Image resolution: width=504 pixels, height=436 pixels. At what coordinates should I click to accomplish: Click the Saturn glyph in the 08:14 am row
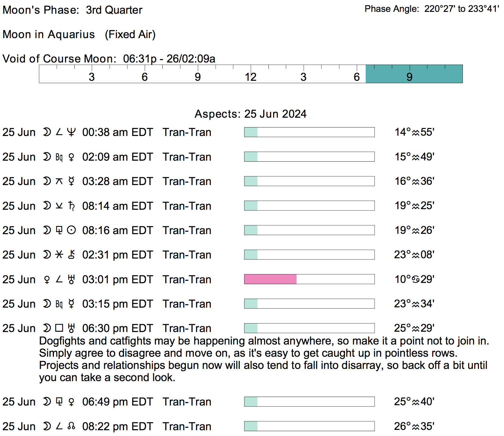pos(71,206)
